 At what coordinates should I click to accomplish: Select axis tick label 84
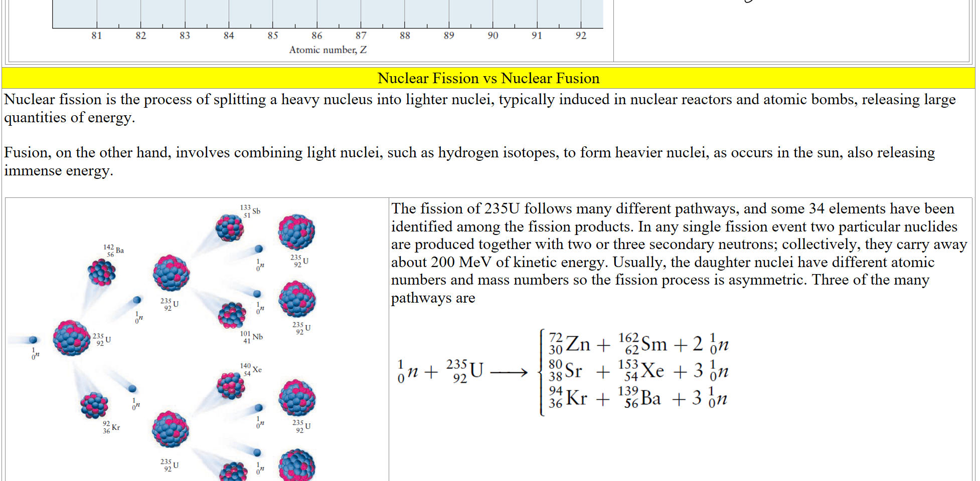point(229,36)
